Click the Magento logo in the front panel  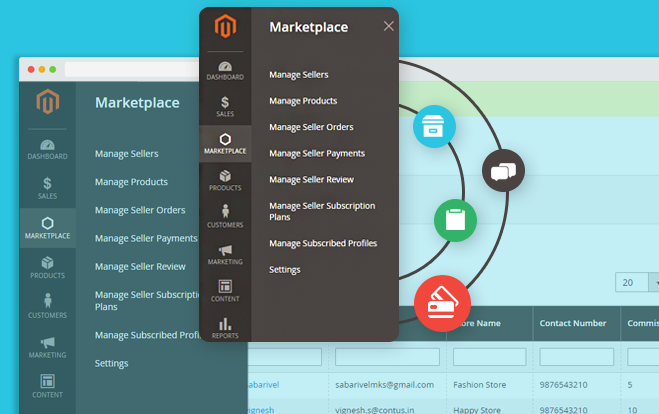[x=225, y=26]
